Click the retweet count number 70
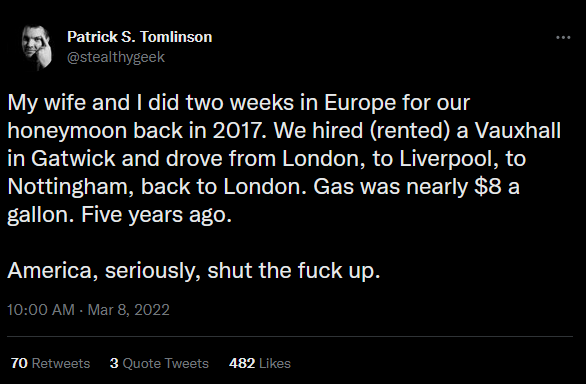The width and height of the screenshot is (586, 384). (x=19, y=363)
